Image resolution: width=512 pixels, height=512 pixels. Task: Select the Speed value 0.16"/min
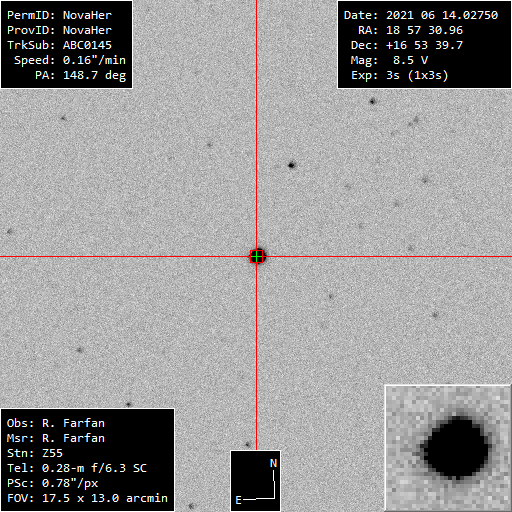[x=94, y=60]
